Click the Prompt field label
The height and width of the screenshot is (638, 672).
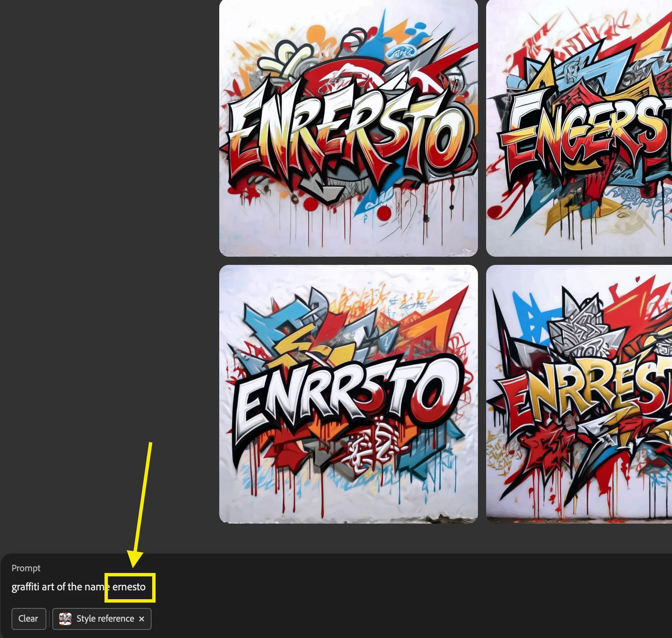[26, 568]
